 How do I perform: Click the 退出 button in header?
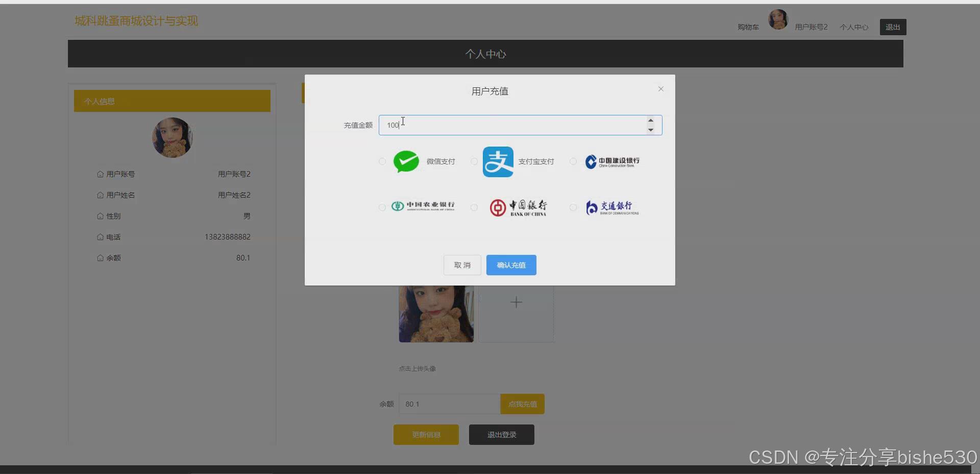pos(893,27)
